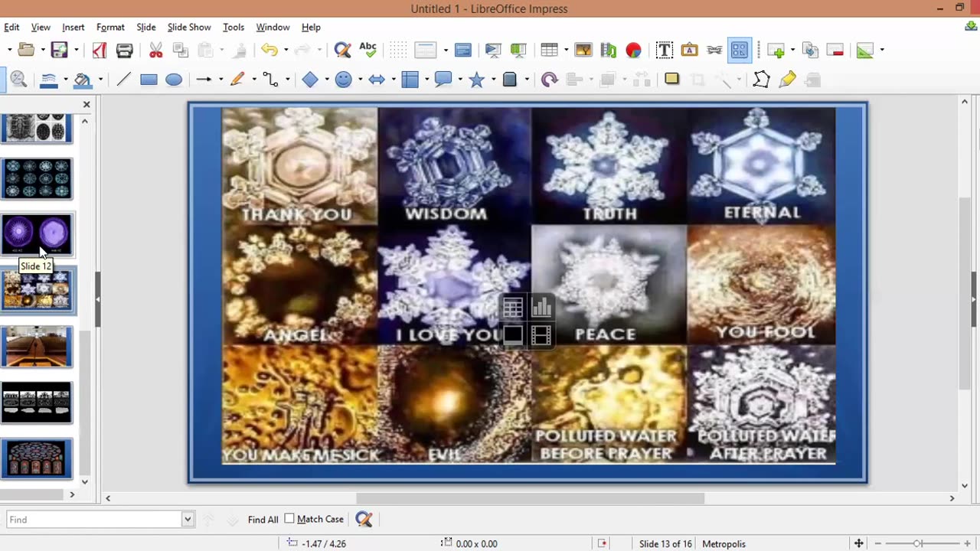The image size is (980, 551).
Task: Select the Slide 12 purple circles thumbnail
Action: pyautogui.click(x=37, y=234)
